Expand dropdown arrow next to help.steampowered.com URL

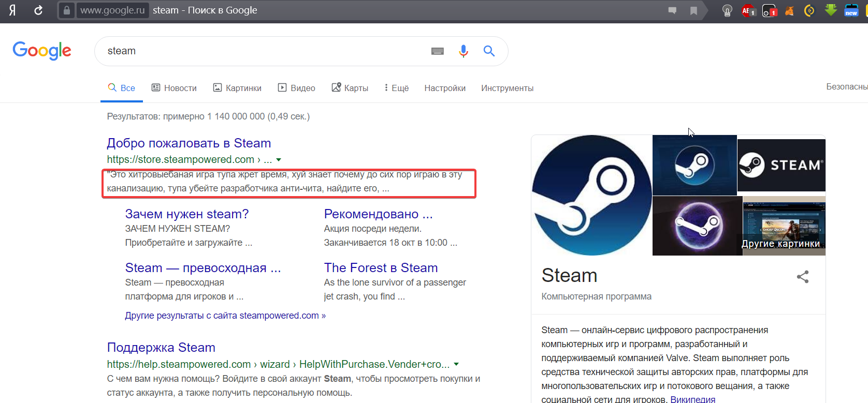click(456, 365)
